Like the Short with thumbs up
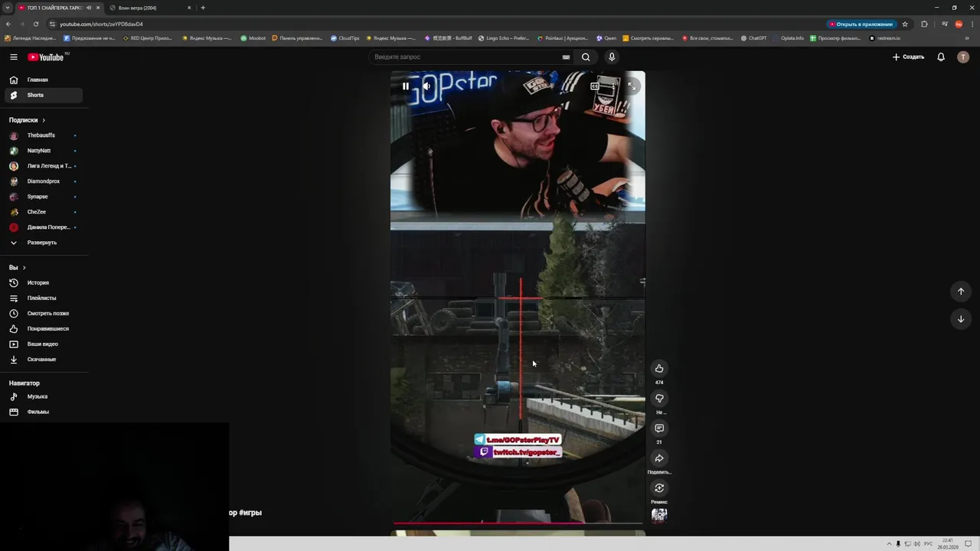 pos(659,369)
